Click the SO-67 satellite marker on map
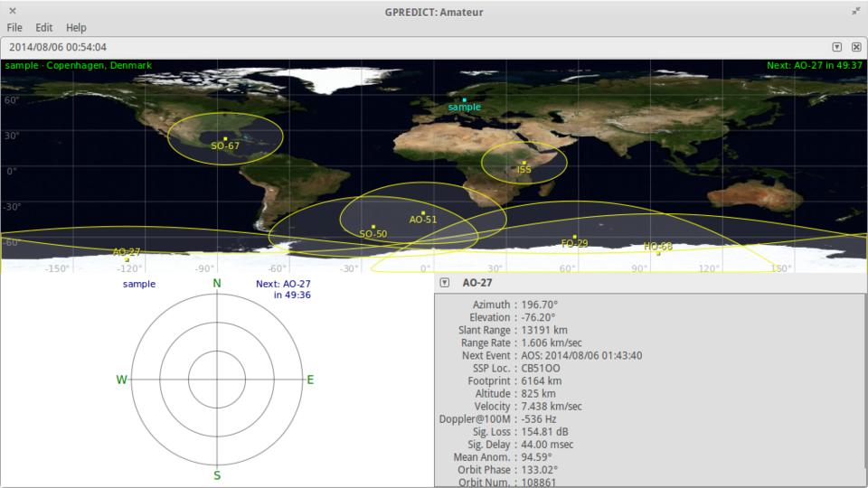Image resolution: width=868 pixels, height=488 pixels. pos(225,138)
